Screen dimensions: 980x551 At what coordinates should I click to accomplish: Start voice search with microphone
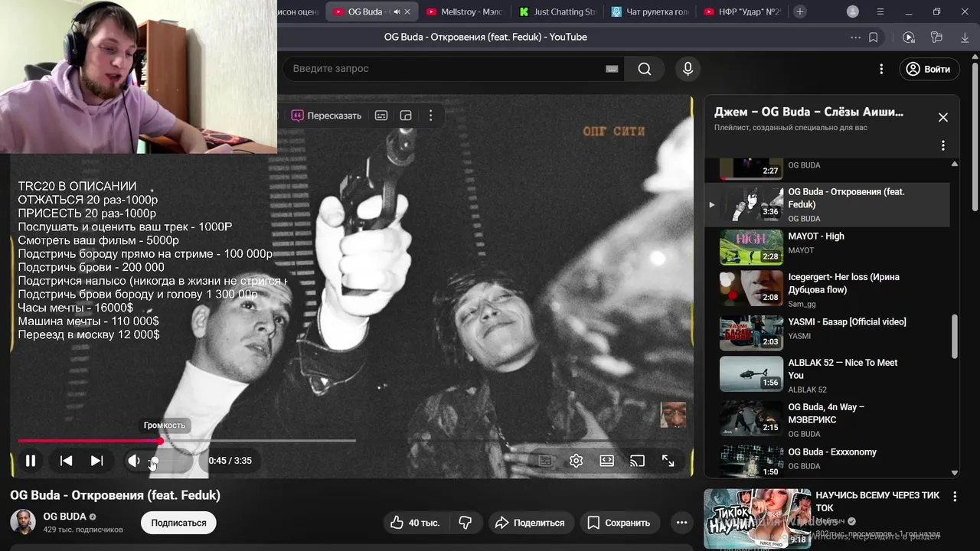688,69
